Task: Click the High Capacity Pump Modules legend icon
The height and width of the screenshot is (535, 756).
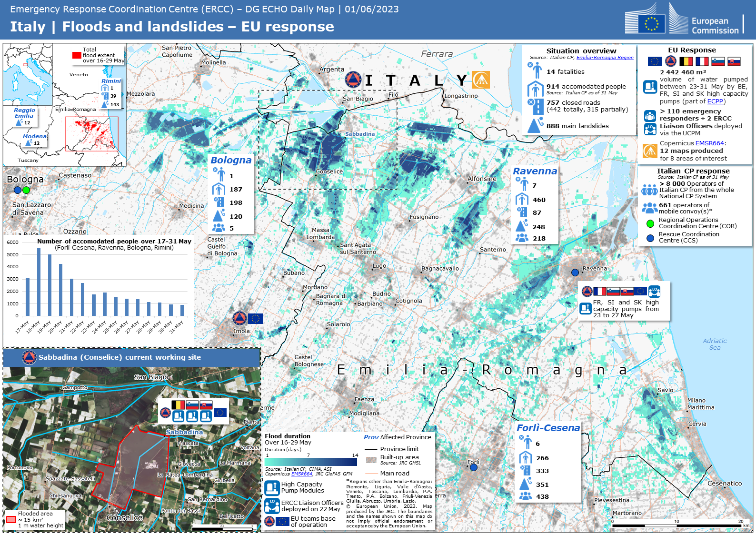Action: tap(272, 487)
